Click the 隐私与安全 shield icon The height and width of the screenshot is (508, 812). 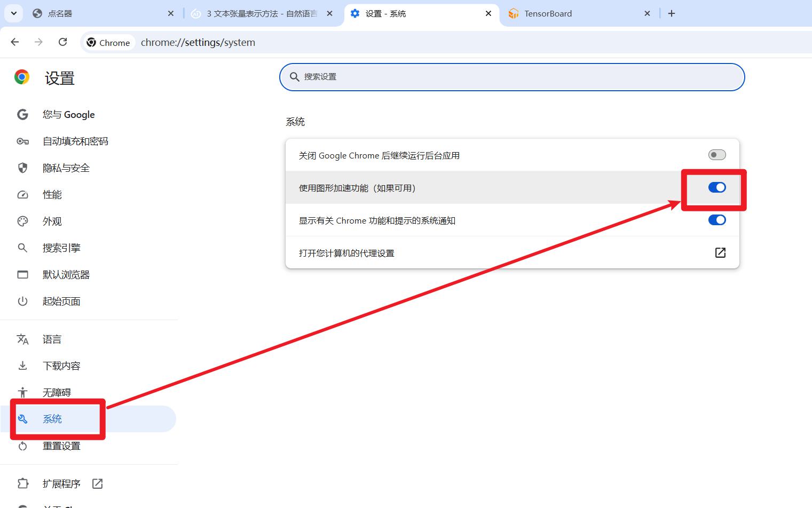22,168
